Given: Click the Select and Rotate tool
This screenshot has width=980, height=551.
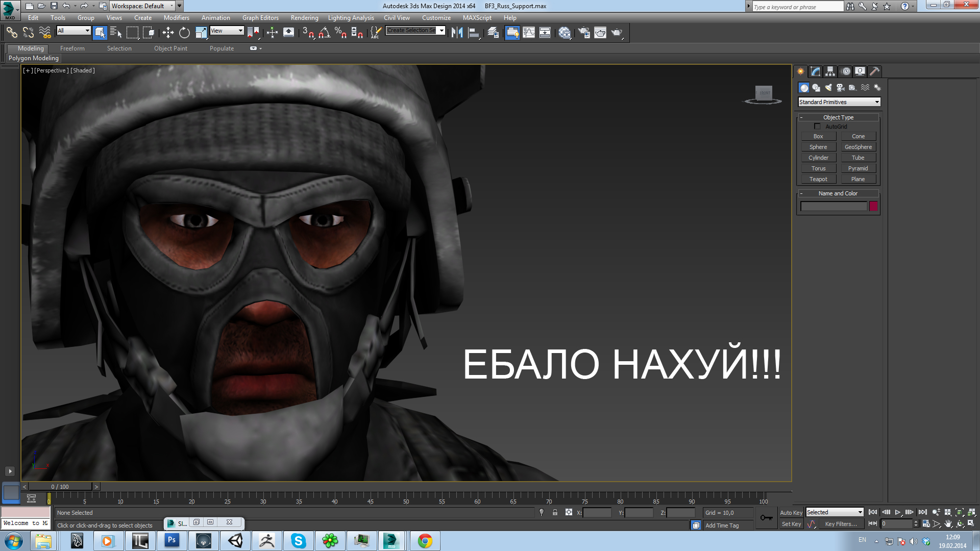Looking at the screenshot, I should coord(184,33).
